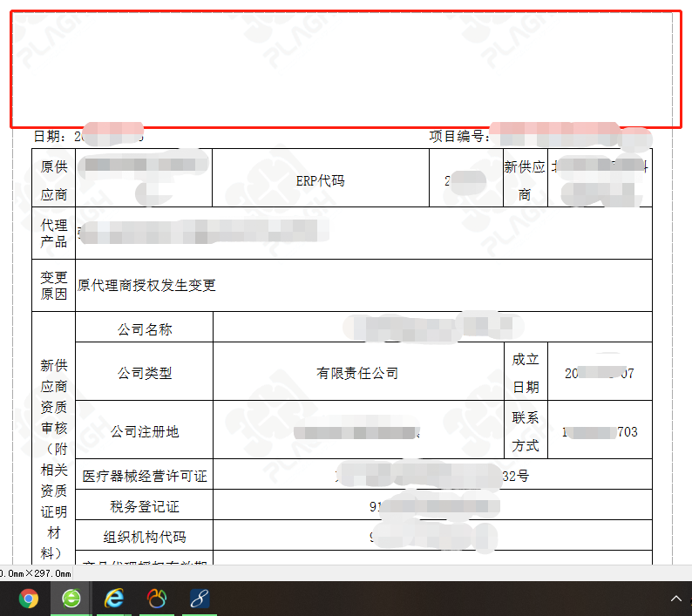Image resolution: width=692 pixels, height=616 pixels.
Task: Click the 原代理商授权发生变更 text
Action: tap(146, 286)
